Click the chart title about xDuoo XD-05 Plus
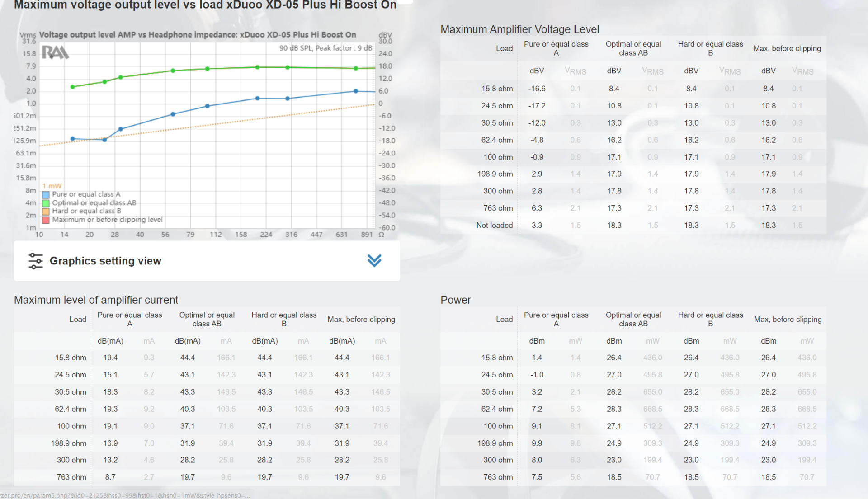The height and width of the screenshot is (499, 868). pos(198,35)
